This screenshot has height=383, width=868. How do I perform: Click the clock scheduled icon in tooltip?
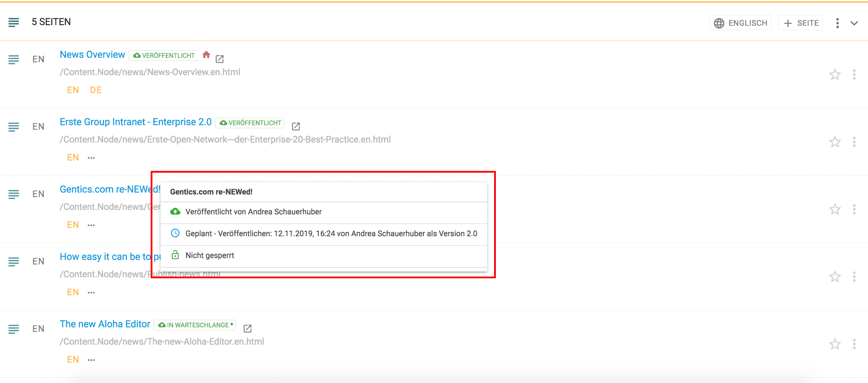[175, 233]
